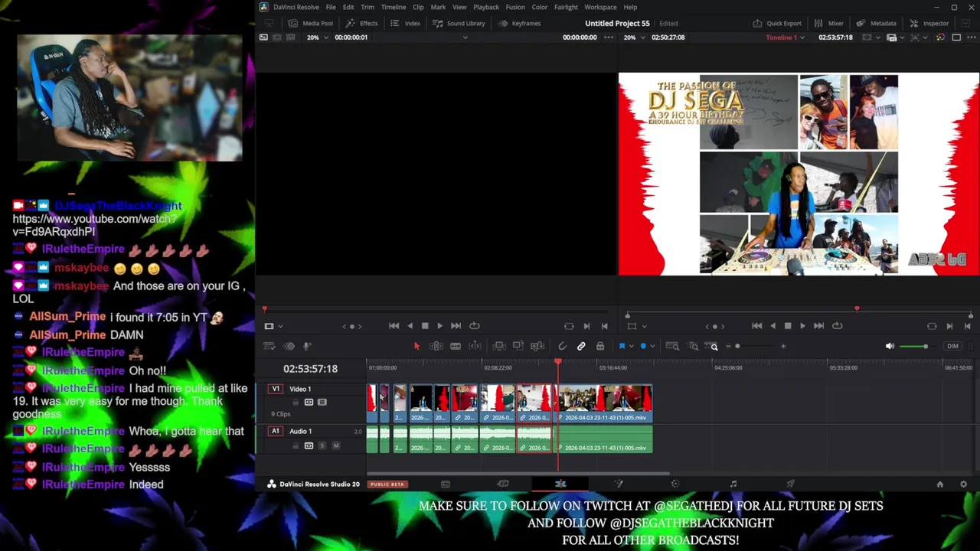Open the Edit menu
980x551 pixels.
click(x=348, y=7)
